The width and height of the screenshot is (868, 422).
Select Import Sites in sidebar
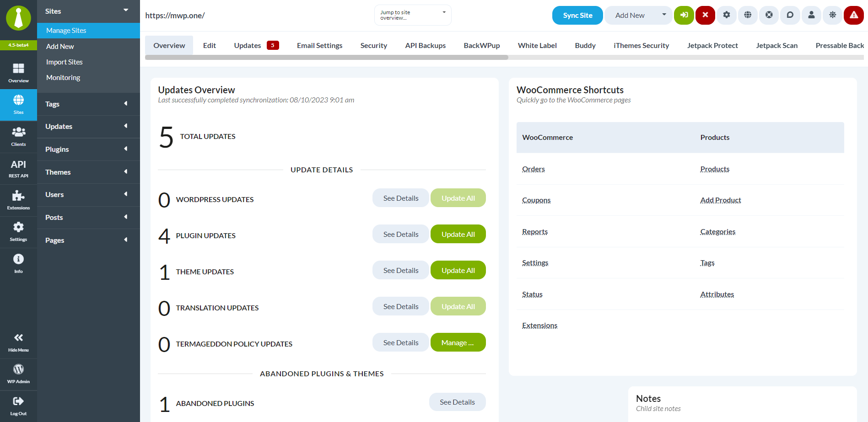(65, 62)
